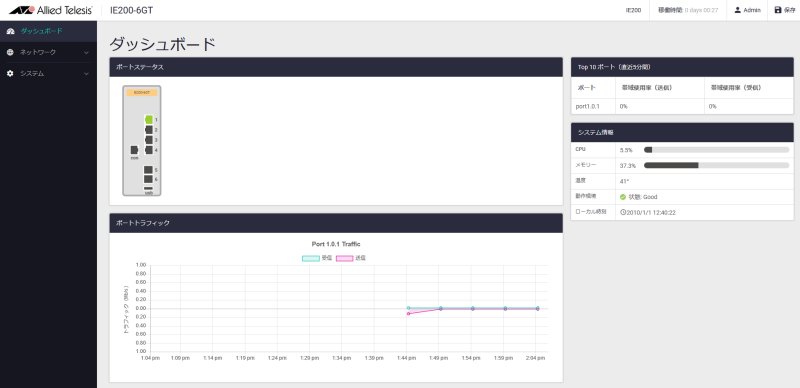Click the dashboard gauge icon in sidebar

click(10, 31)
